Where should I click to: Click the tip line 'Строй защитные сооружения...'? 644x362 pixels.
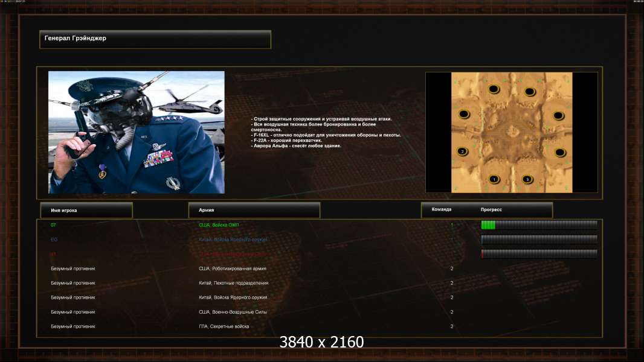321,119
